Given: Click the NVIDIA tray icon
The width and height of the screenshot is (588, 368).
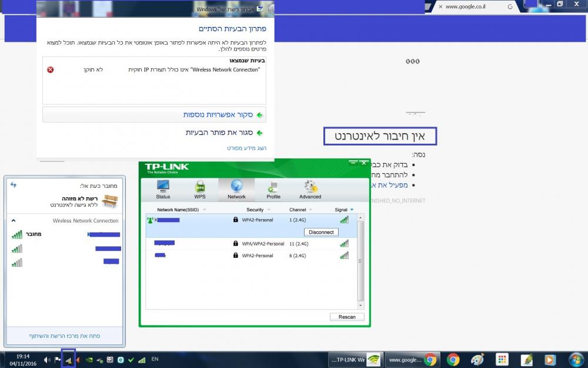Looking at the screenshot, I should coord(89,360).
